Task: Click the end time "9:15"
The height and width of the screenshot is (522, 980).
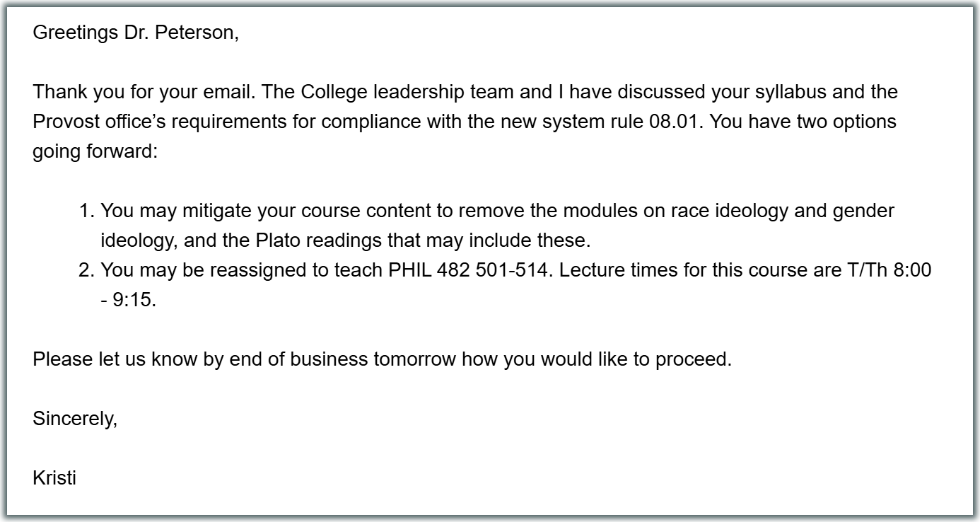Action: pyautogui.click(x=134, y=300)
